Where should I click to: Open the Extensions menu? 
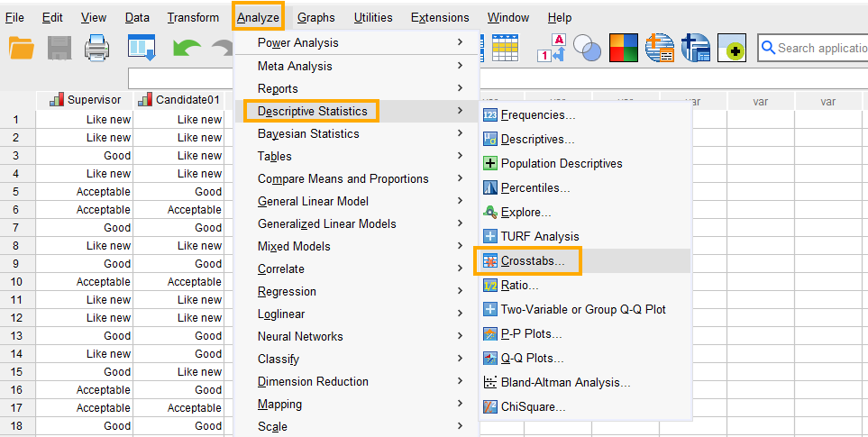(440, 18)
